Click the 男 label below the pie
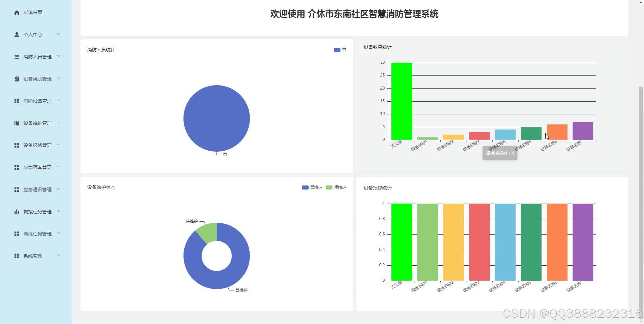 pos(225,155)
